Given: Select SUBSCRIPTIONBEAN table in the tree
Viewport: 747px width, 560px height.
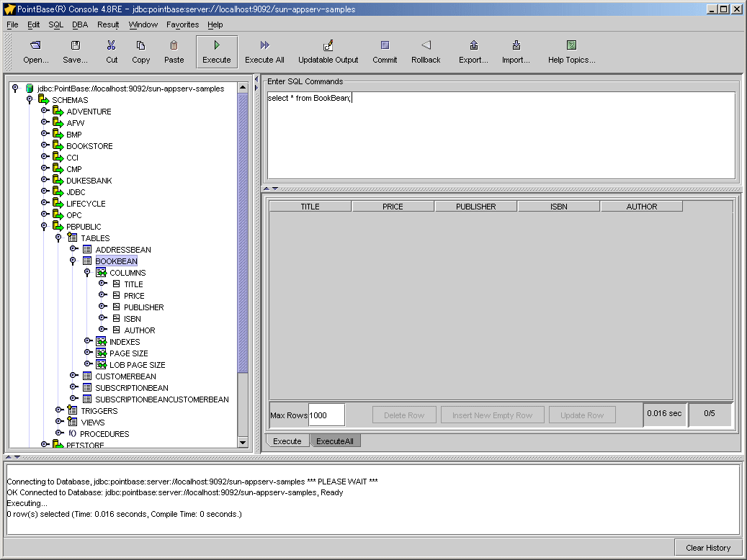Looking at the screenshot, I should point(132,388).
